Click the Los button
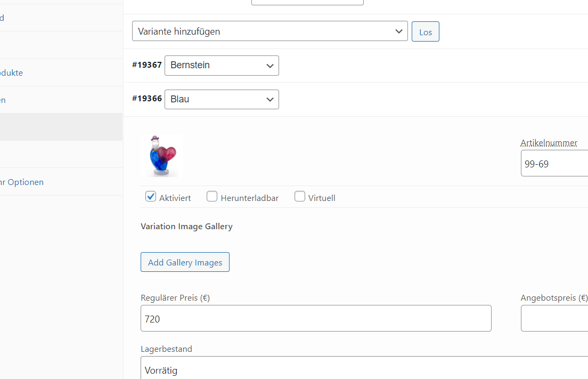 tap(425, 32)
